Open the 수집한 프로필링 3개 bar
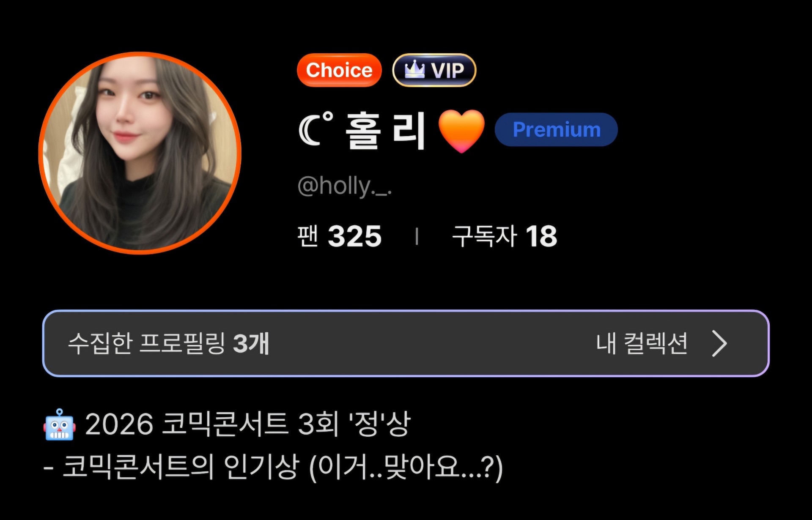The image size is (812, 520). point(406,343)
